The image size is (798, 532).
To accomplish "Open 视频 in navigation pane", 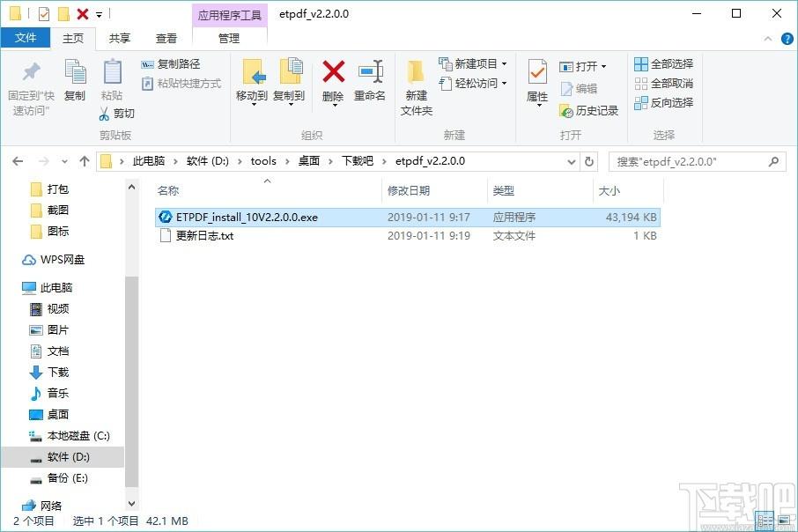I will click(49, 309).
